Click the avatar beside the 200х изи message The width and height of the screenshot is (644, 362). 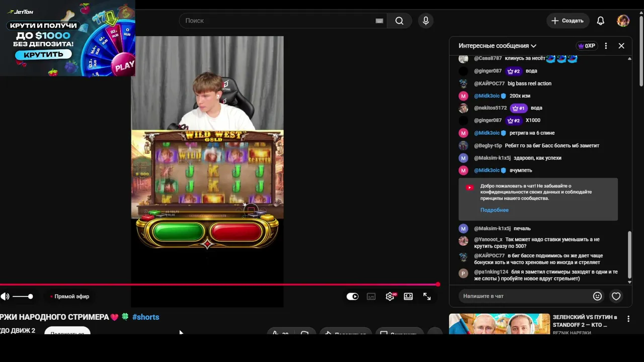pos(463,96)
